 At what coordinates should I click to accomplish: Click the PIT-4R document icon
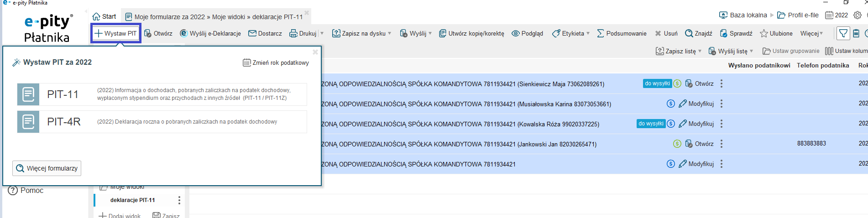[28, 122]
